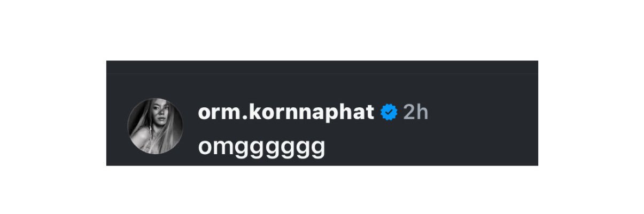
Task: Click the comment's posted time label
Action: (415, 113)
